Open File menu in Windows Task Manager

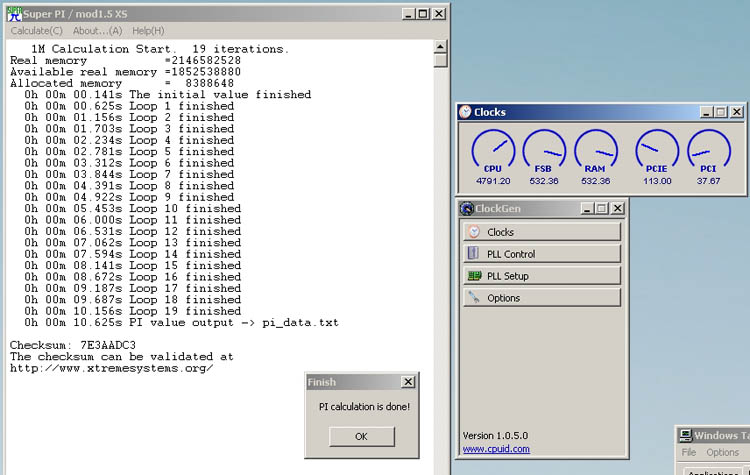tap(689, 453)
